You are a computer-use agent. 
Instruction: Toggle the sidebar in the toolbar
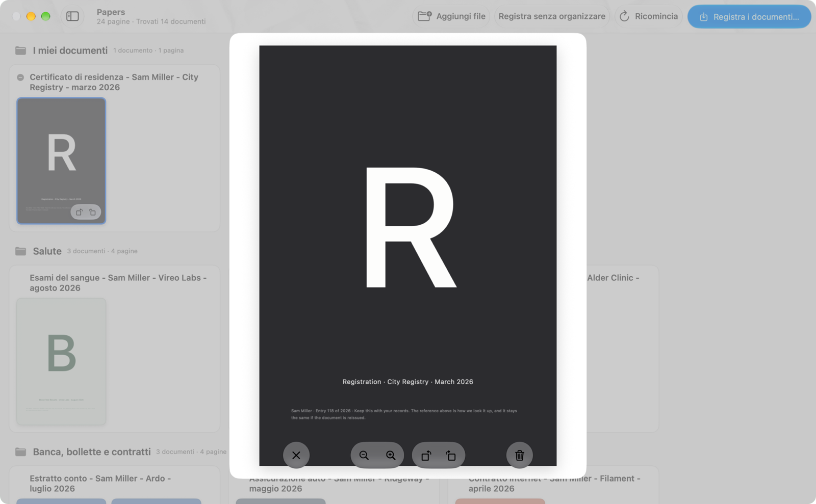[72, 16]
